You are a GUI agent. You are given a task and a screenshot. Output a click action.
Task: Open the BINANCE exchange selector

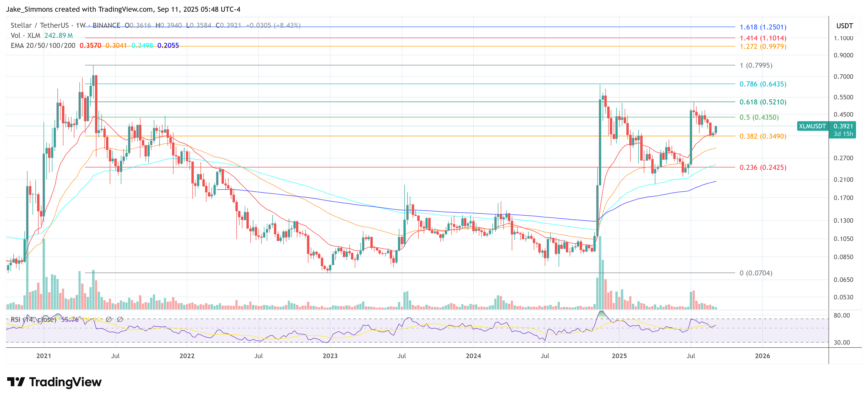tap(106, 25)
